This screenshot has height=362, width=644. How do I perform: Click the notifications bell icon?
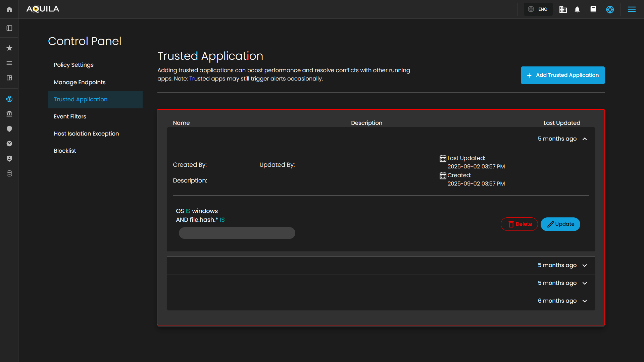coord(577,9)
